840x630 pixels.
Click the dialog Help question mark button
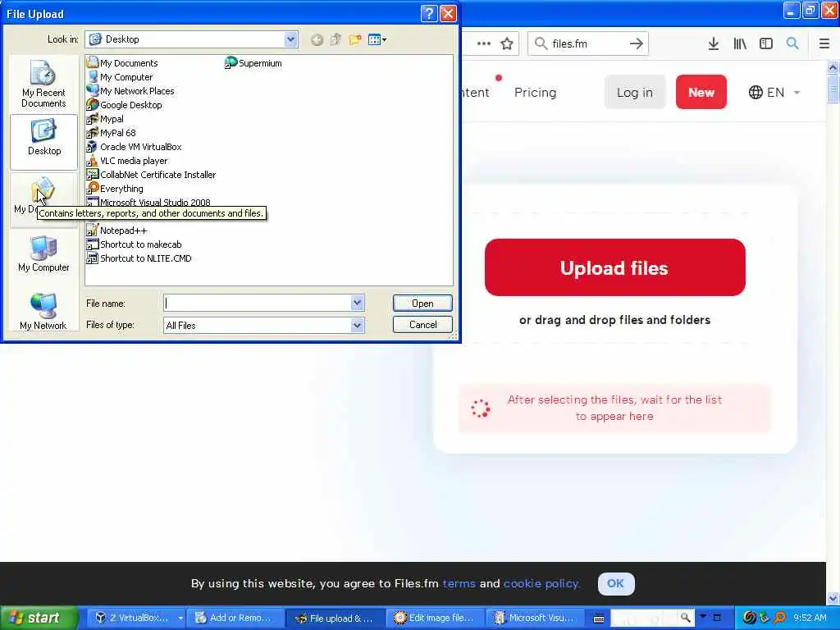click(x=429, y=13)
